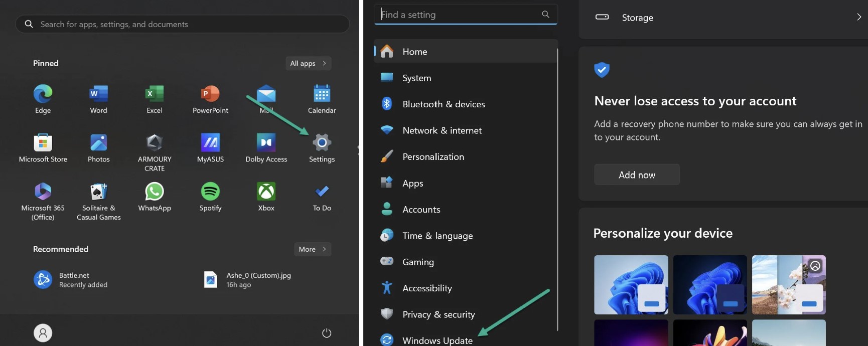Image resolution: width=868 pixels, height=346 pixels.
Task: Open Windows Update page
Action: (466, 339)
